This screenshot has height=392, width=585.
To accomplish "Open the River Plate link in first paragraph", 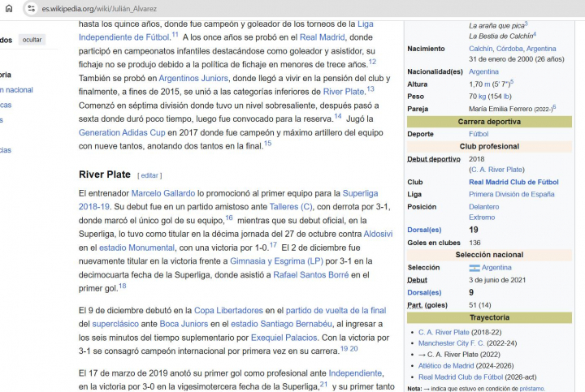I will coord(344,92).
